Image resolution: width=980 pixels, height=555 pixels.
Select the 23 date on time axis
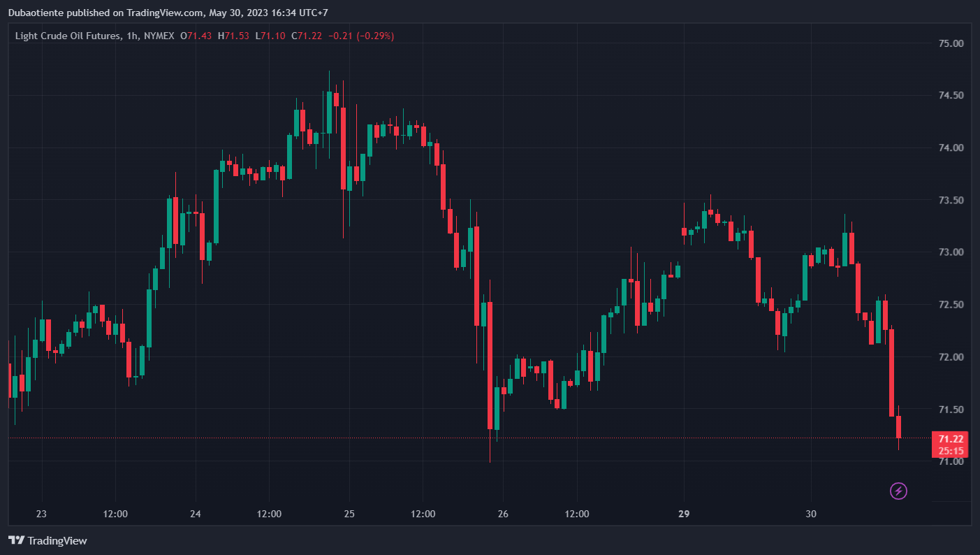point(41,514)
